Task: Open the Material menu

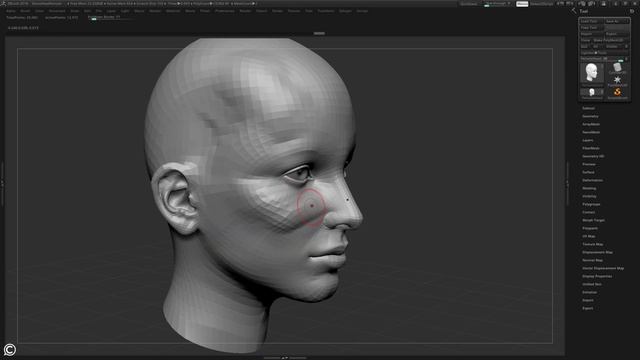Action: pyautogui.click(x=173, y=11)
